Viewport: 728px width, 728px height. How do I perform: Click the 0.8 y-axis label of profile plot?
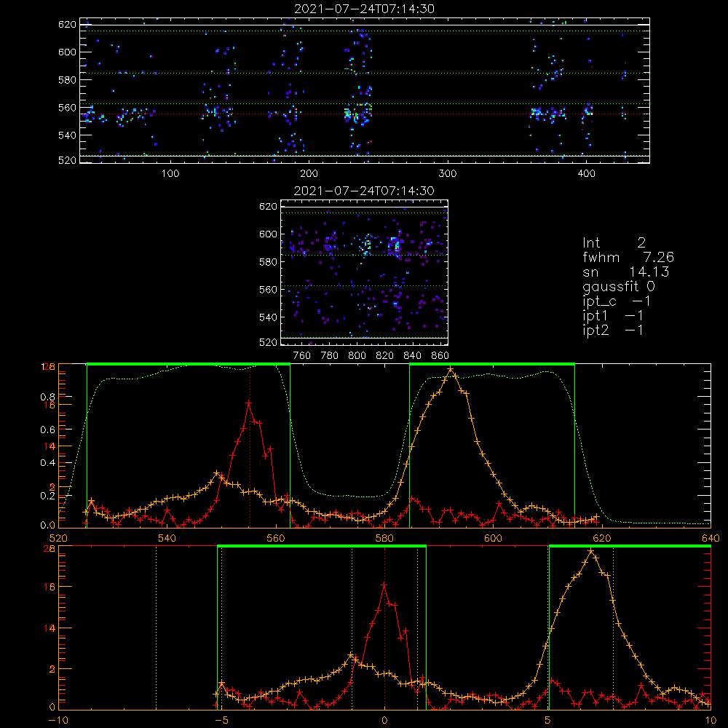47,397
